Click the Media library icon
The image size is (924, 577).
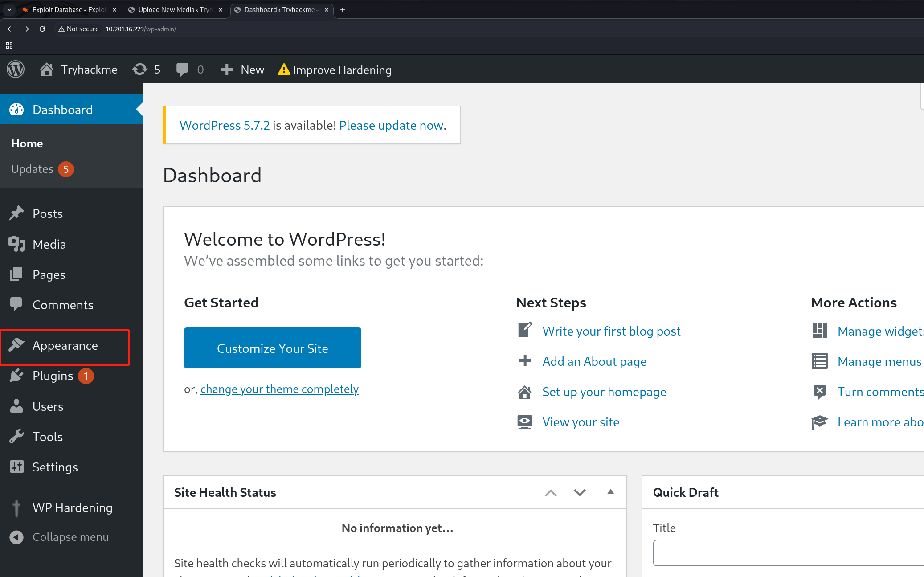pyautogui.click(x=16, y=244)
